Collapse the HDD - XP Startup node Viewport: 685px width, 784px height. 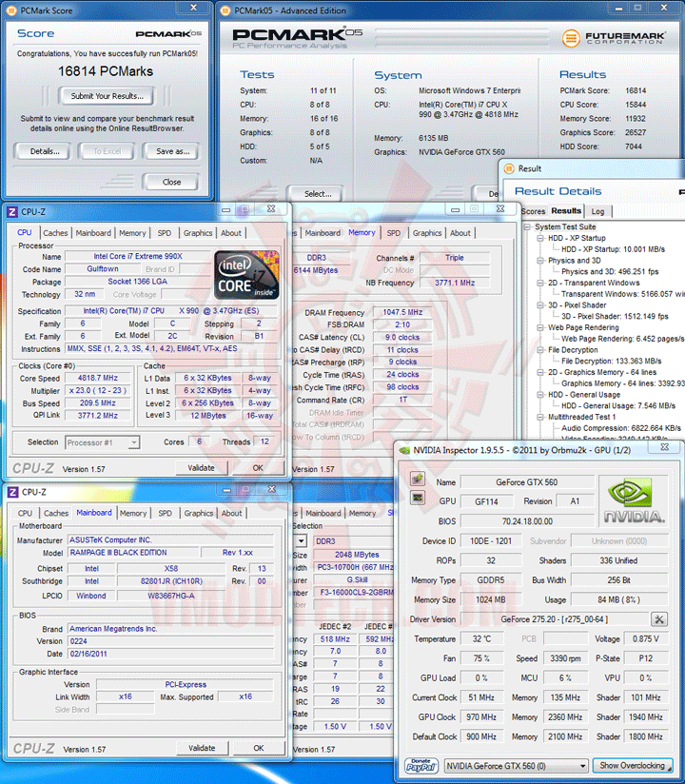(x=540, y=238)
